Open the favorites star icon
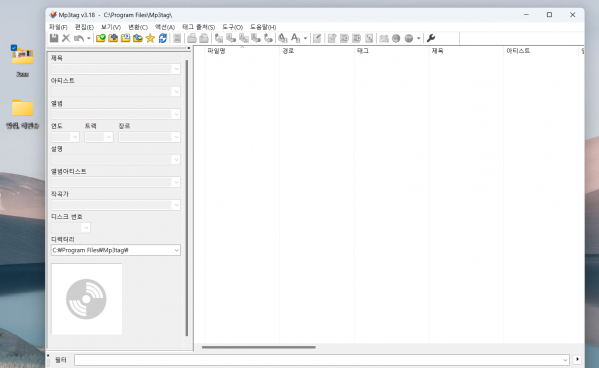Screen dimensions: 599x368 pos(150,38)
